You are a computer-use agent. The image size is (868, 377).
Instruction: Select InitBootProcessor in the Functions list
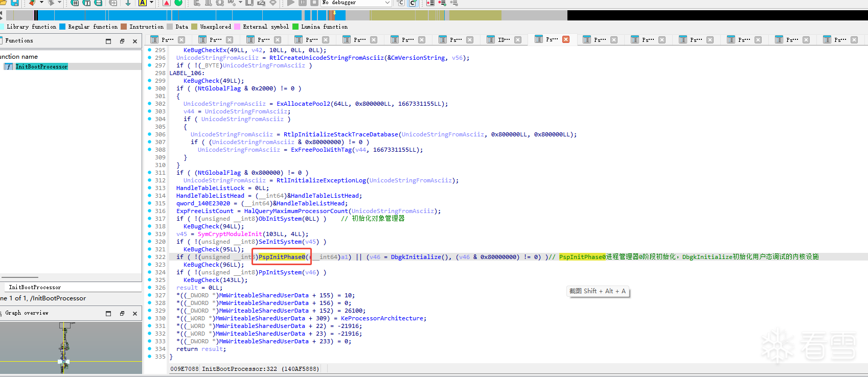click(41, 66)
